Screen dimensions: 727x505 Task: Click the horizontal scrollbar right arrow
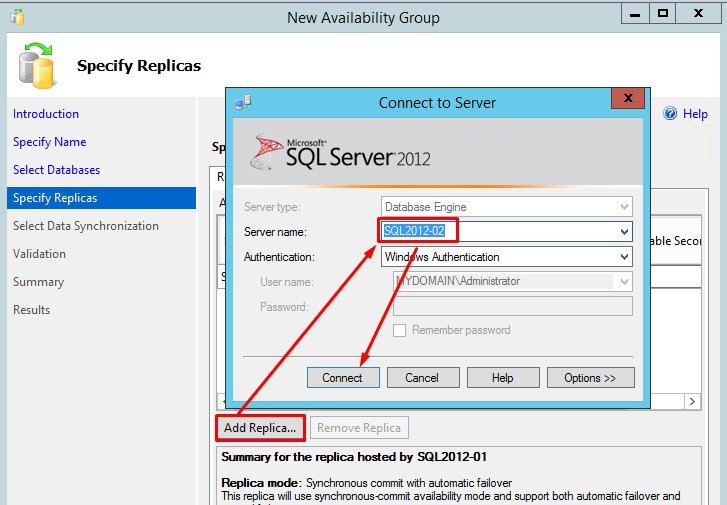point(691,401)
